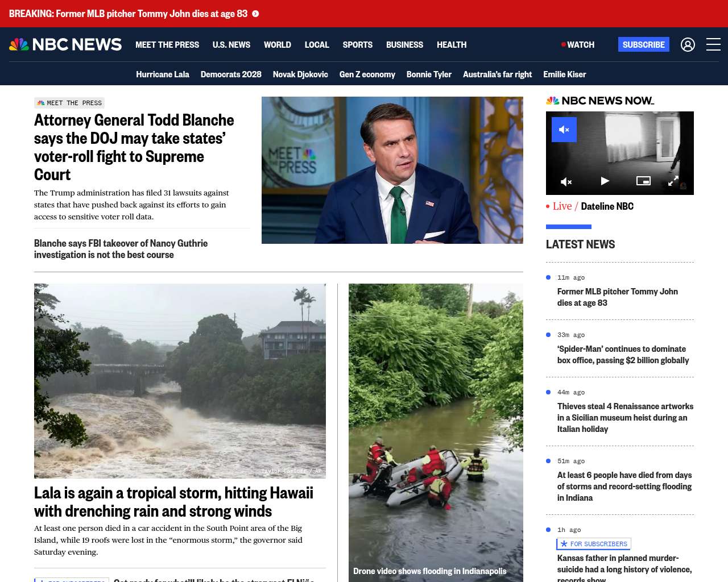Open the Local section

[317, 44]
